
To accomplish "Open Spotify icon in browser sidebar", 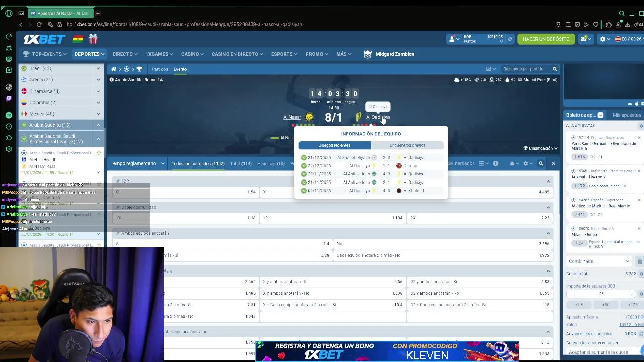I will (9, 115).
